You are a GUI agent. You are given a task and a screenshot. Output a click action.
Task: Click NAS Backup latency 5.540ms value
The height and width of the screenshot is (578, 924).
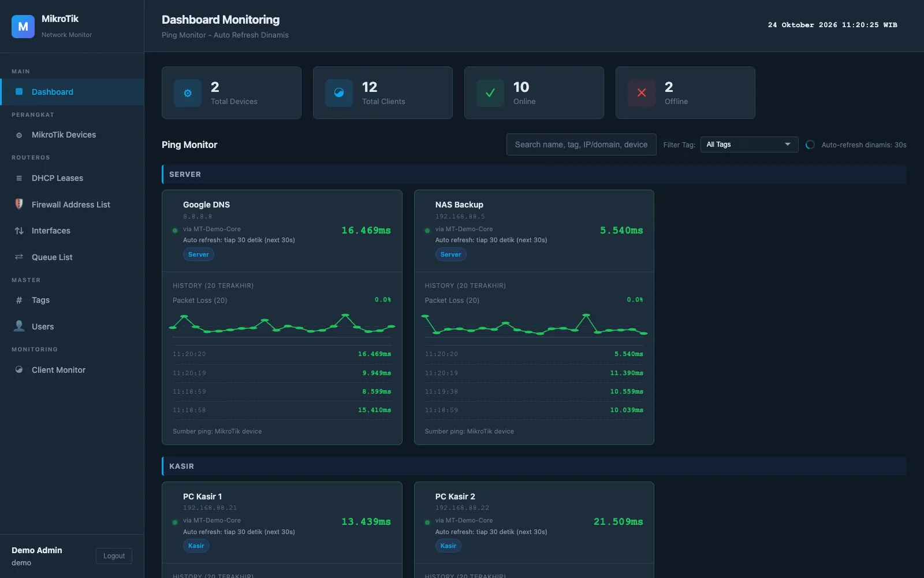(621, 230)
